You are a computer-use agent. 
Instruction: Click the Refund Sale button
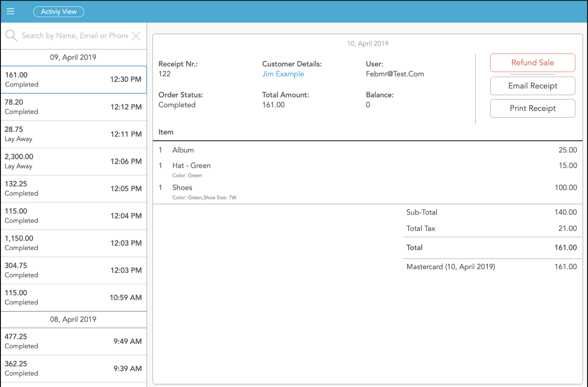pos(533,62)
